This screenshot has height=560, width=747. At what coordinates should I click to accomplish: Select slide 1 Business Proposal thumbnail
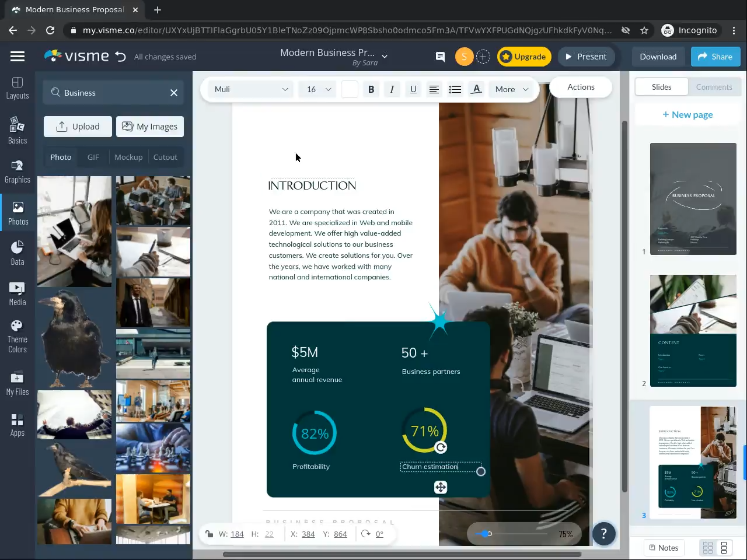(693, 199)
